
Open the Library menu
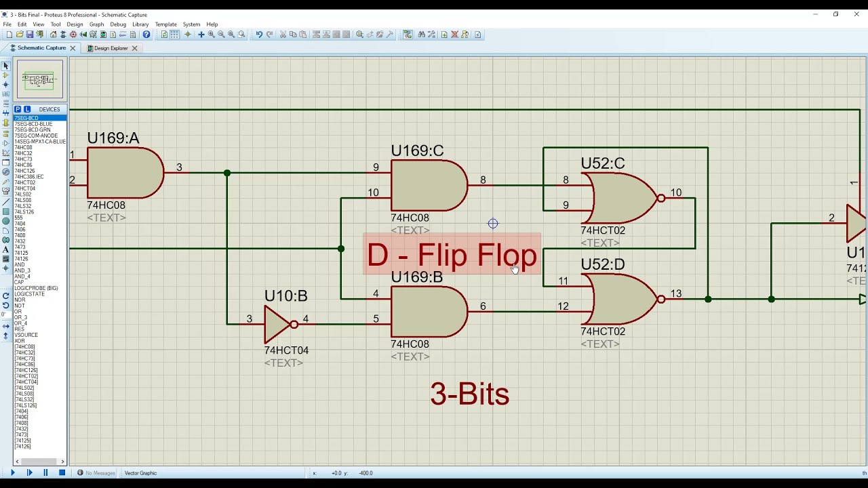140,24
